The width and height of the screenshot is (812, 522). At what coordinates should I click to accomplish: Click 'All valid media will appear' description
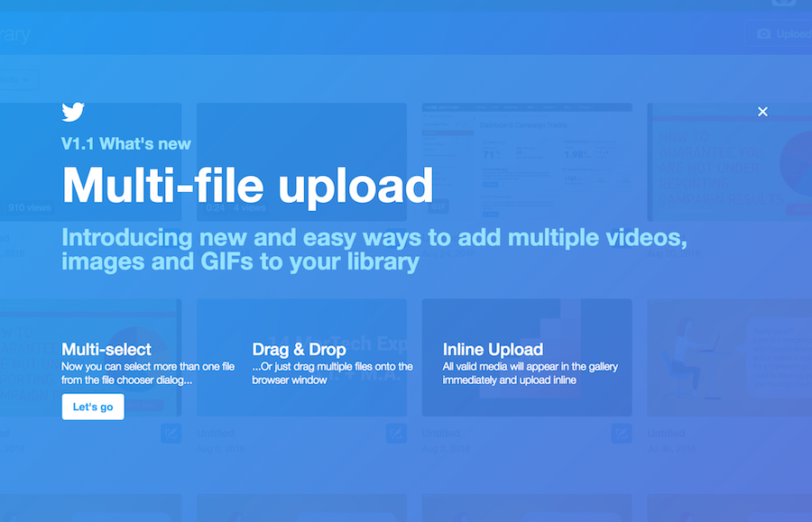tap(531, 373)
